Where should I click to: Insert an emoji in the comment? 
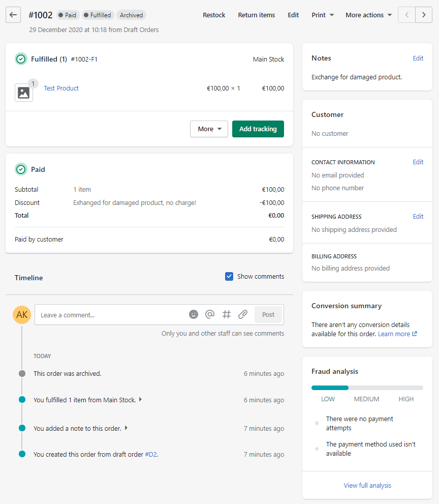194,315
